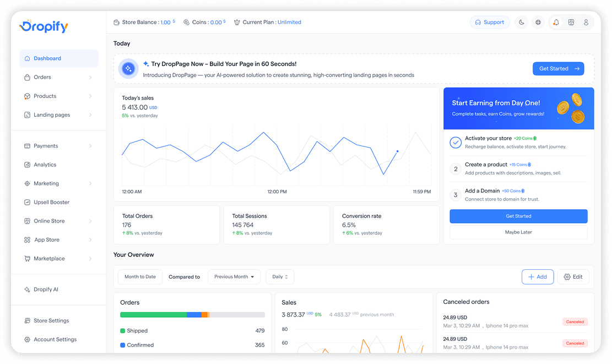Open the Orders section in the sidebar

coord(41,77)
